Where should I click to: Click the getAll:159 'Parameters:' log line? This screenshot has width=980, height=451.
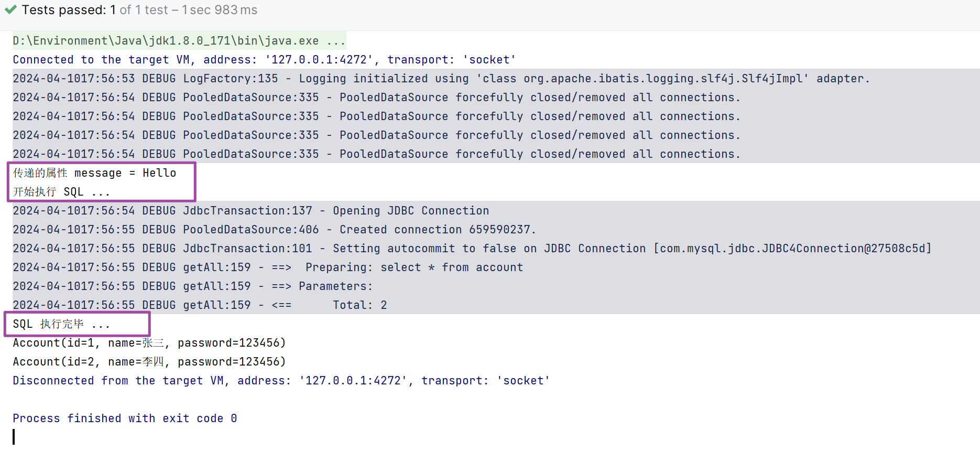click(192, 286)
